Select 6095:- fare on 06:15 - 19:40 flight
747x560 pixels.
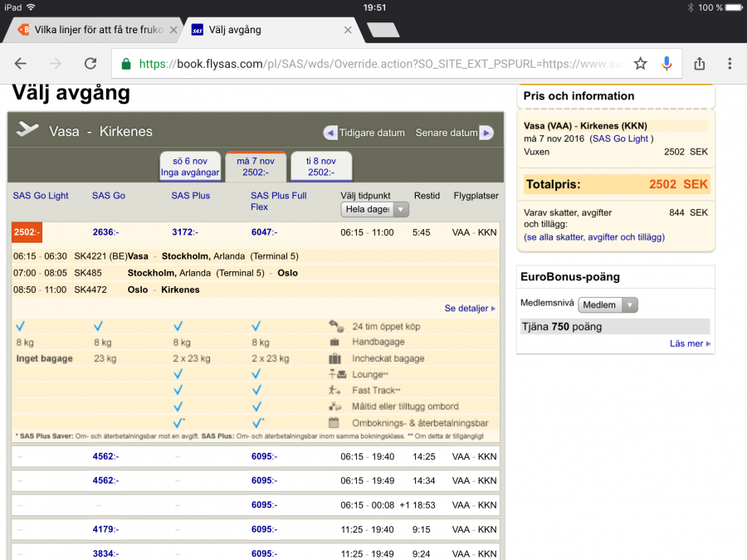(x=265, y=456)
